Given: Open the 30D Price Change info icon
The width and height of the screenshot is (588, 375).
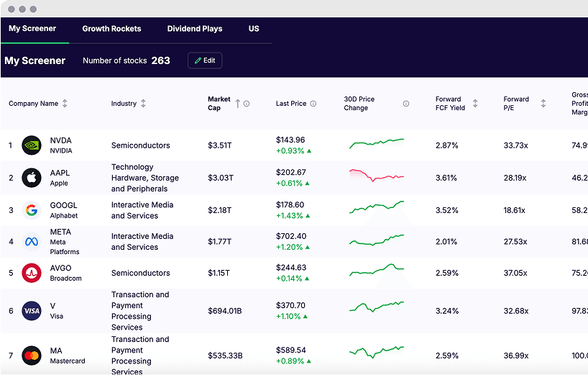Looking at the screenshot, I should point(405,104).
